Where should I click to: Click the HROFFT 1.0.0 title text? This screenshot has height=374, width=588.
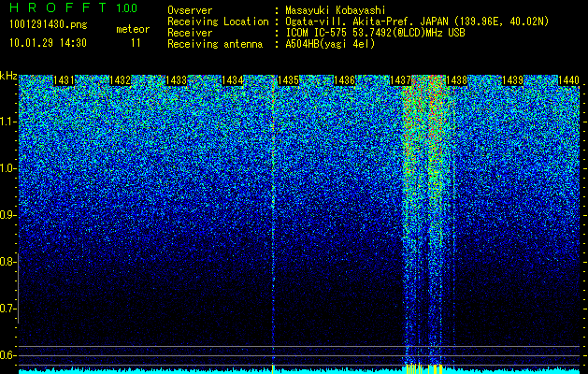click(x=74, y=7)
